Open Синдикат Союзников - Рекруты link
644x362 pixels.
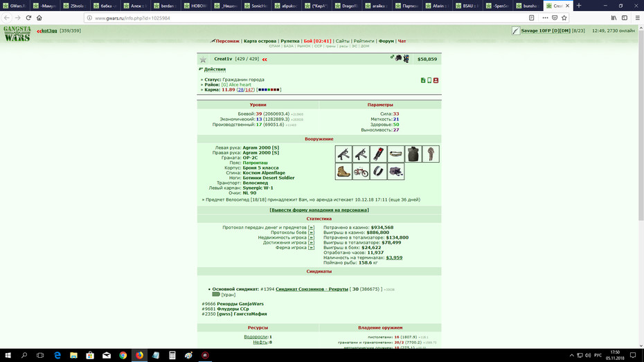(312, 289)
